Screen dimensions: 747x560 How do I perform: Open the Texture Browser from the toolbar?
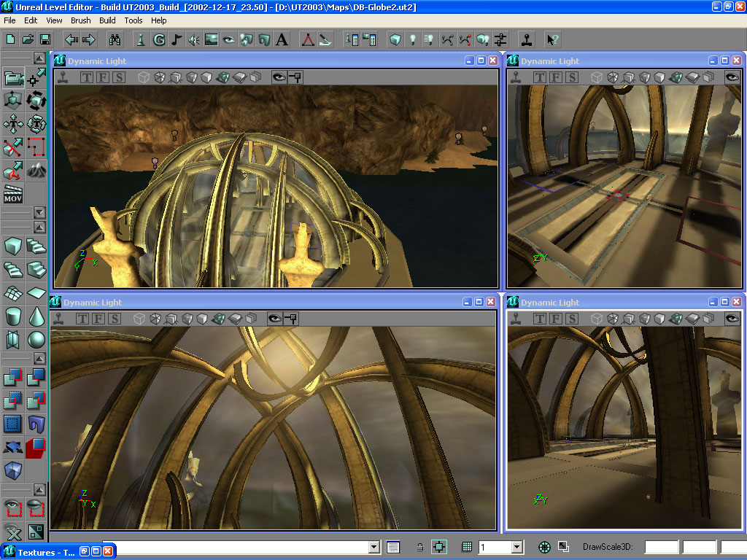[x=211, y=39]
